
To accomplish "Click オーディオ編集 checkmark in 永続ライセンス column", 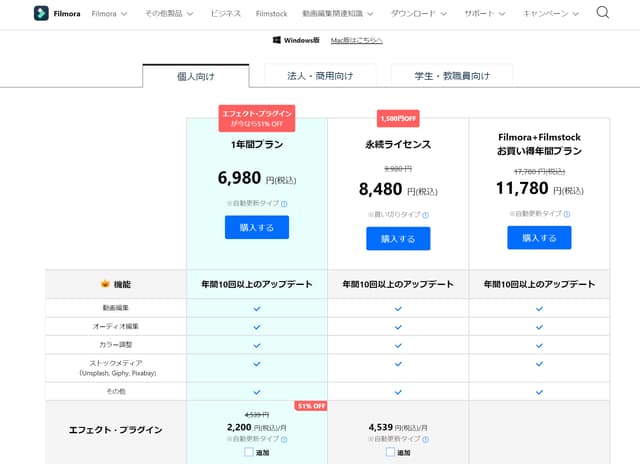I will 398,327.
